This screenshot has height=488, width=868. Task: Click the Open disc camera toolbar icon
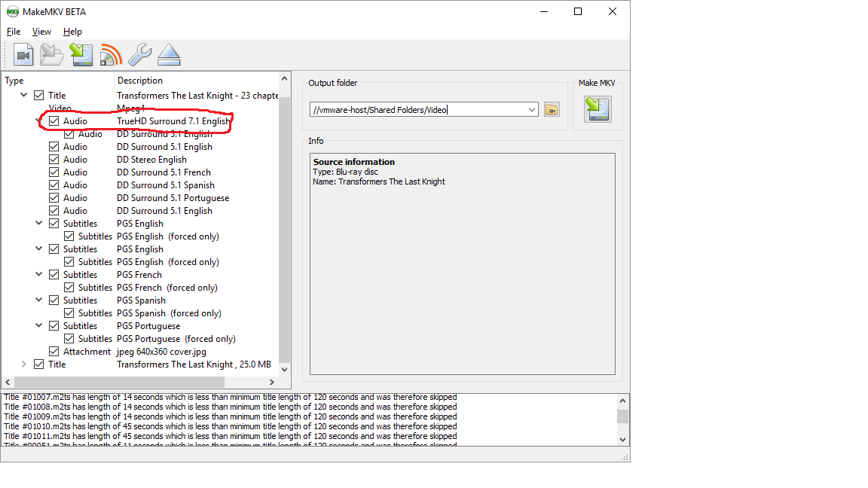click(x=23, y=55)
